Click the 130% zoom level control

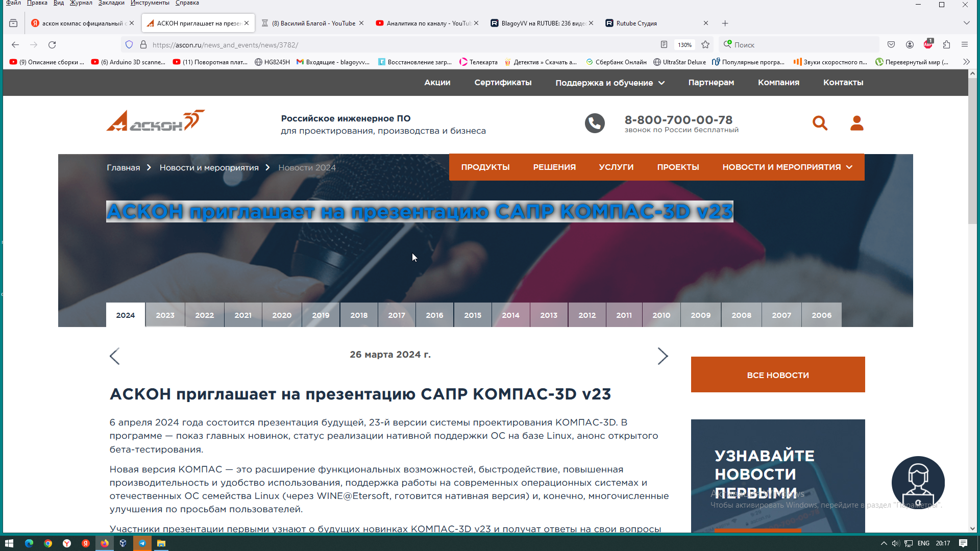tap(684, 45)
